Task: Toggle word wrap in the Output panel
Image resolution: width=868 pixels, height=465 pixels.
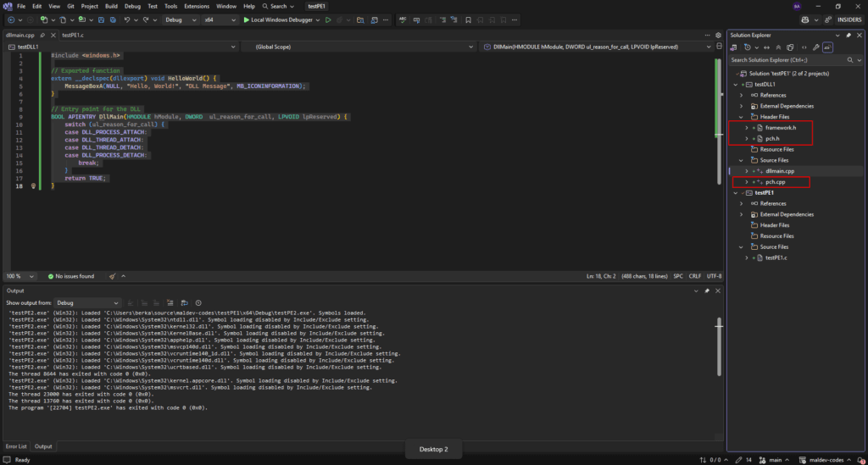Action: click(x=184, y=302)
